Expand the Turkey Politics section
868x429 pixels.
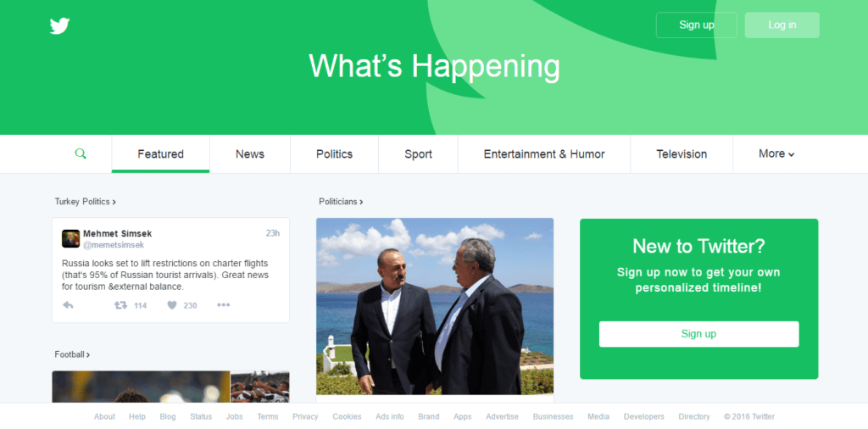tap(86, 202)
